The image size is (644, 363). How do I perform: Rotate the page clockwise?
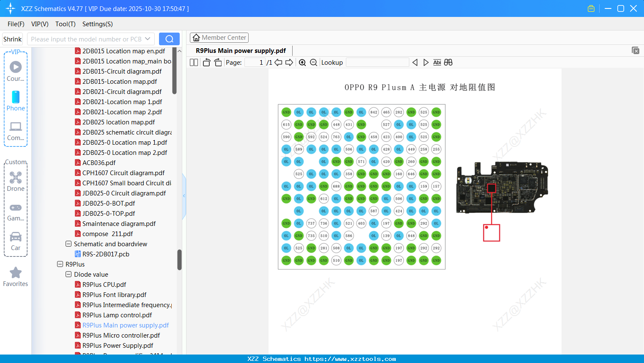coord(218,63)
